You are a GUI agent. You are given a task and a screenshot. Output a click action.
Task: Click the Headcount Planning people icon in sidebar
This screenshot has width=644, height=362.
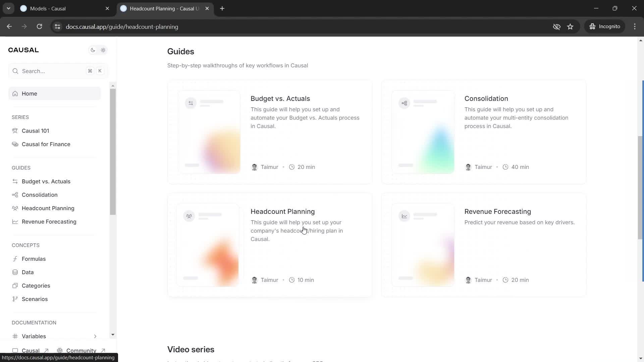15,208
